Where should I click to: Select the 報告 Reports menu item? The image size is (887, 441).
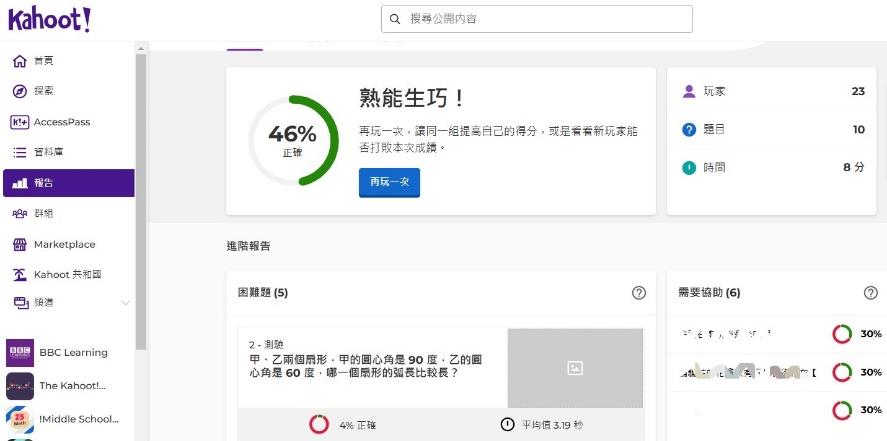point(68,183)
